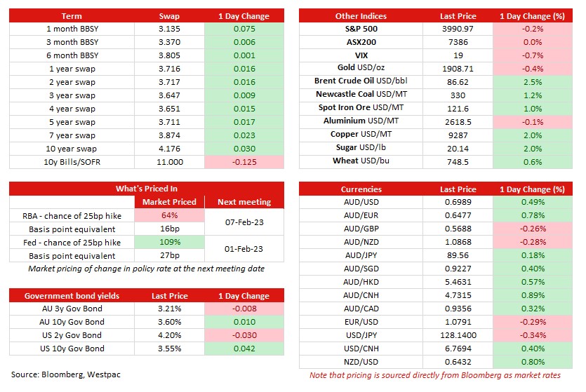Select the 10y Bills/SOFR 1 Day Change cell
This screenshot has height=392, width=586.
[x=244, y=162]
